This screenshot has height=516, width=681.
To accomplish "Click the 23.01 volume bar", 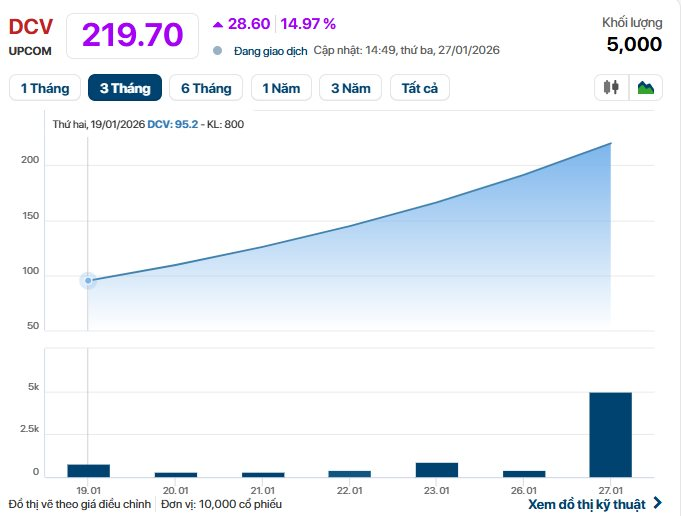I will [436, 469].
